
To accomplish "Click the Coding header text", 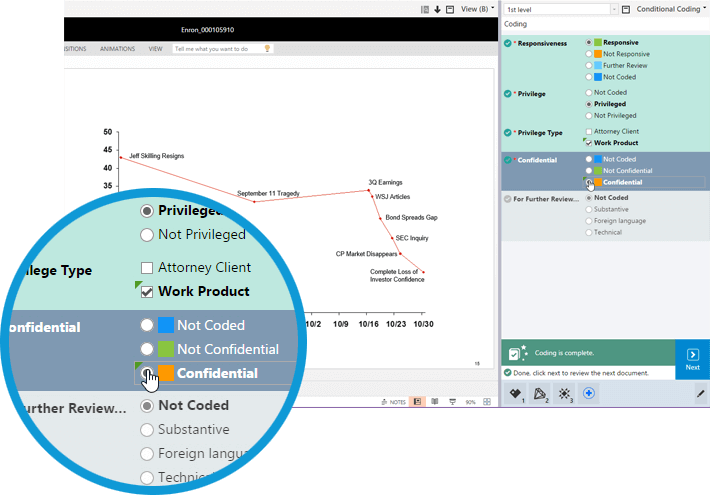I will (x=515, y=24).
